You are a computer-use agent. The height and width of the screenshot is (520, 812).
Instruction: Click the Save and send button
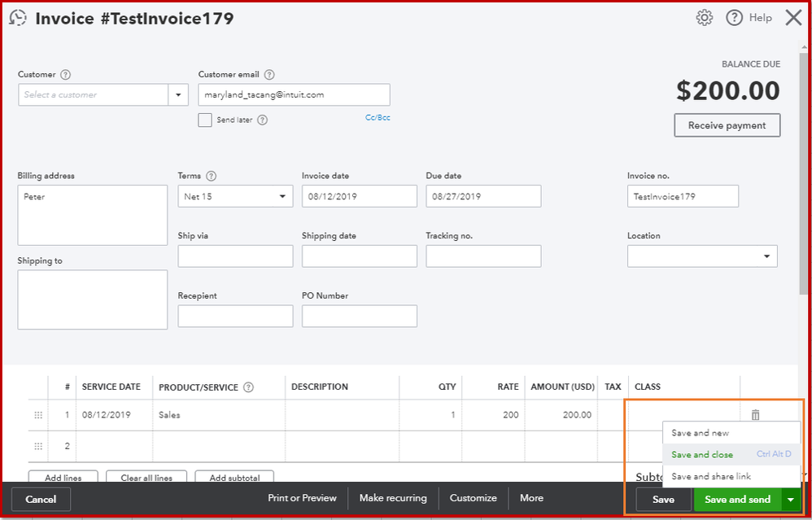tap(738, 500)
